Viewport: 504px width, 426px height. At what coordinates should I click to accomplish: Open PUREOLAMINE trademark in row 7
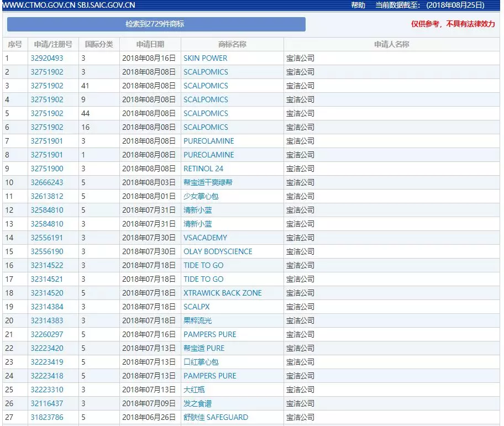(208, 141)
